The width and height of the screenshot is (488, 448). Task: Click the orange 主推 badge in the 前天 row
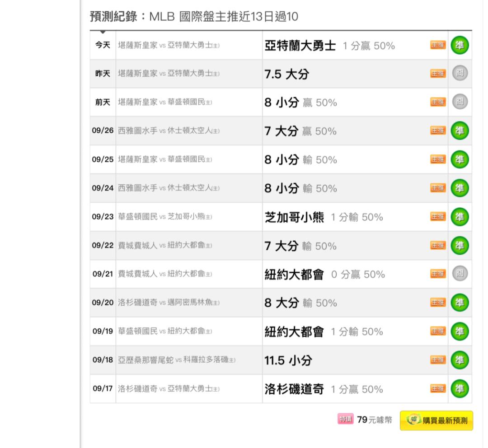tap(438, 102)
